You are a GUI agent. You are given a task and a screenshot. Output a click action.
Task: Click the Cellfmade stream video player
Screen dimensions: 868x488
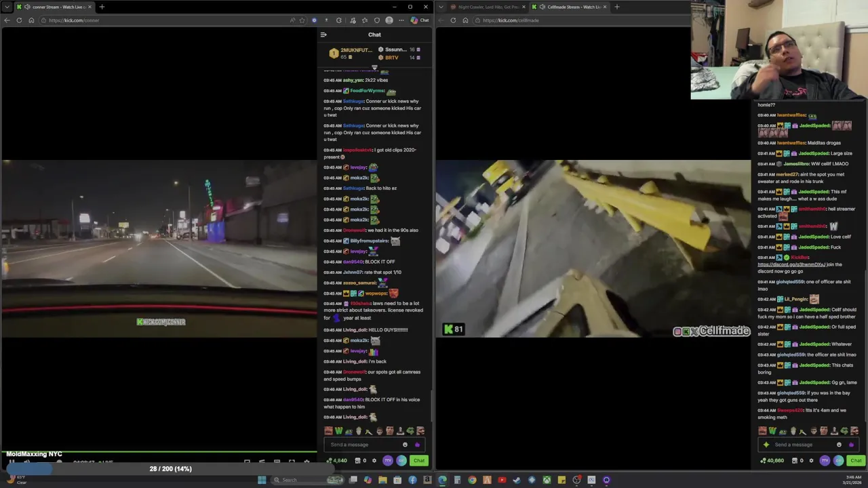(593, 248)
